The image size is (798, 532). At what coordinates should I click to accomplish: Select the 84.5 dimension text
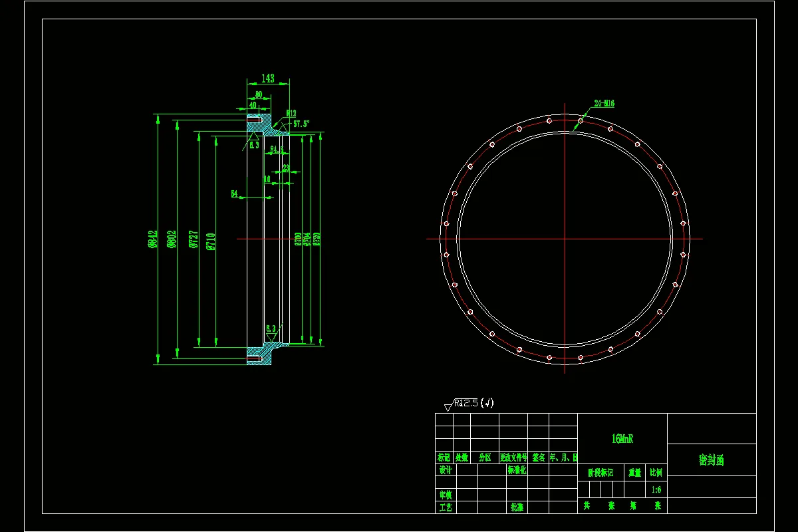point(277,150)
